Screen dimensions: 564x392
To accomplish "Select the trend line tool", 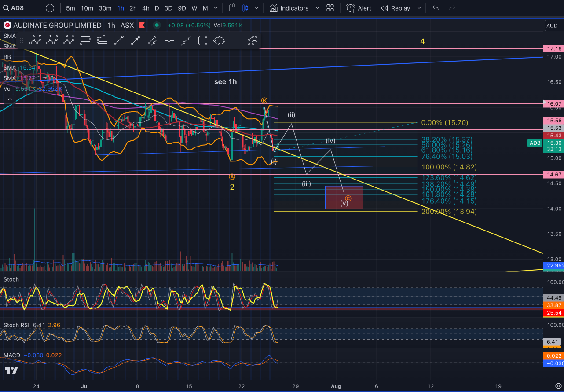I will point(119,41).
